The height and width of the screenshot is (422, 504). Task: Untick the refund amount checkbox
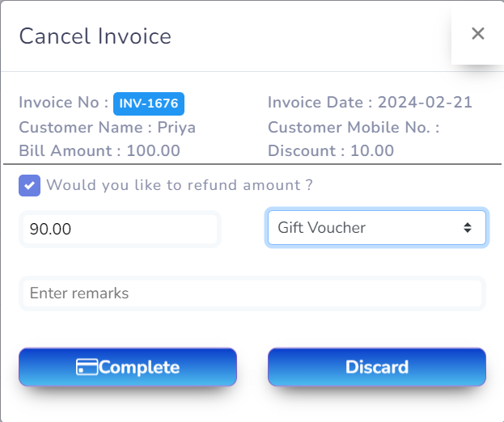pyautogui.click(x=29, y=185)
